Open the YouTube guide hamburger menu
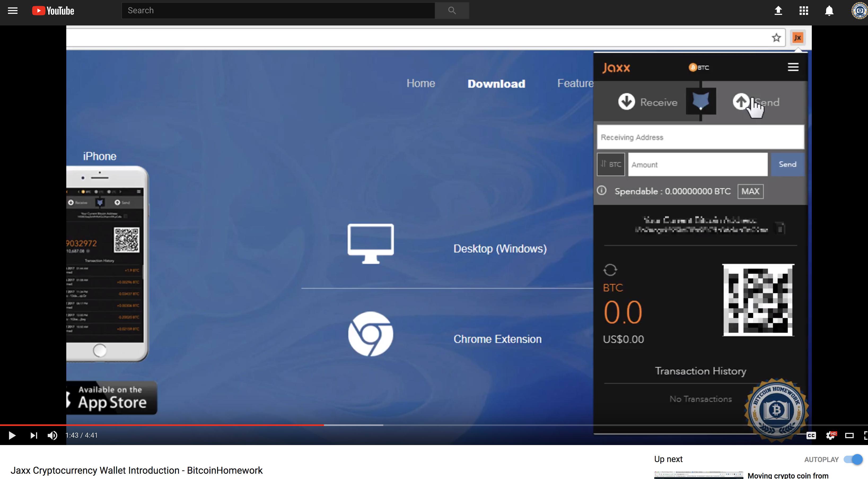The width and height of the screenshot is (868, 479). pos(13,11)
